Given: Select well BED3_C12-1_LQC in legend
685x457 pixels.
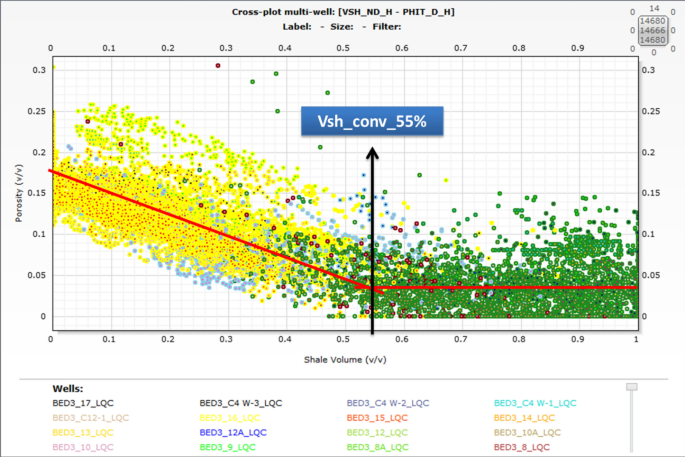Looking at the screenshot, I should click(90, 418).
